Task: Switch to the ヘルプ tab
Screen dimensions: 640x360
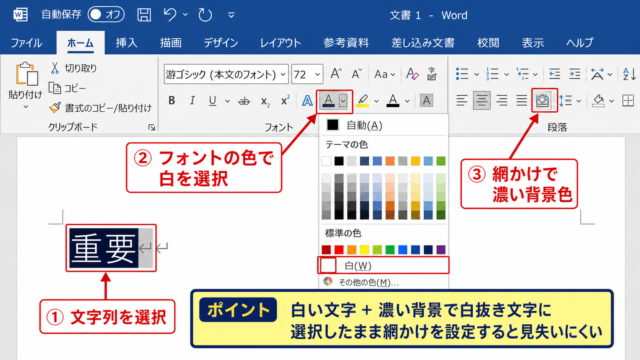Action: tap(579, 43)
